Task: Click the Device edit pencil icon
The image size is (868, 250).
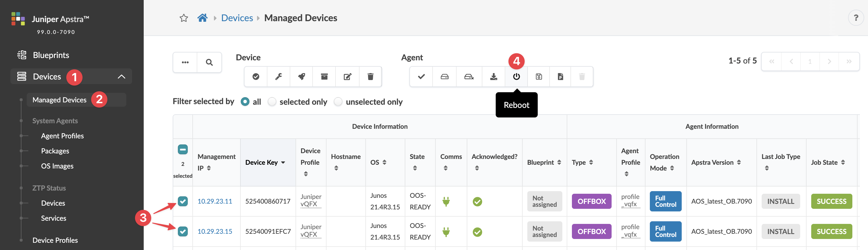Action: (347, 77)
